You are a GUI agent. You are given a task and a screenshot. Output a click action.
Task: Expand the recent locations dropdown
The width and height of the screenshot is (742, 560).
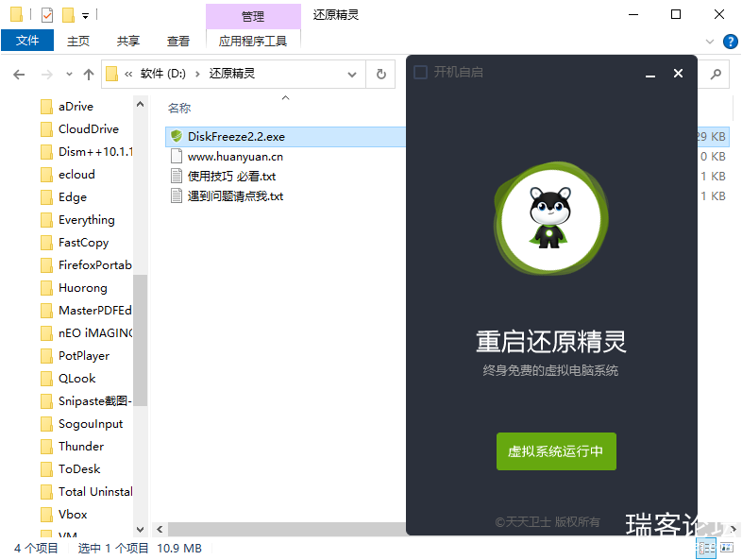tap(69, 75)
